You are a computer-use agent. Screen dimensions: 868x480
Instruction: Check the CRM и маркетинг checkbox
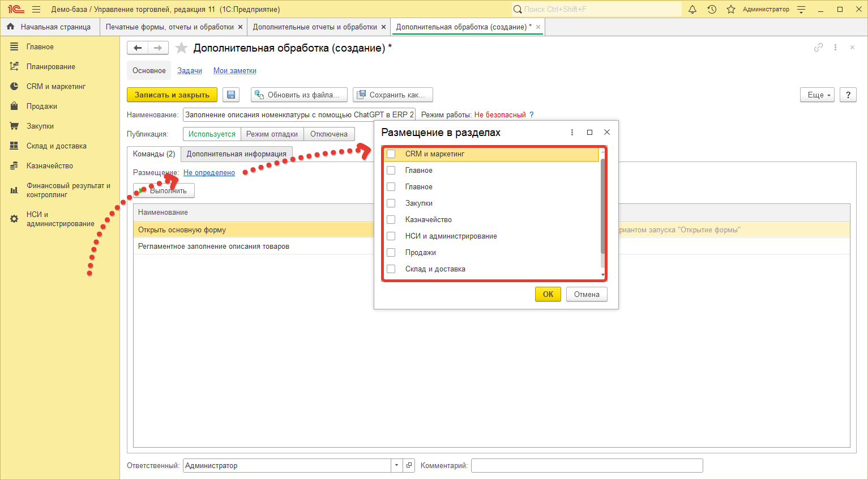click(x=391, y=154)
